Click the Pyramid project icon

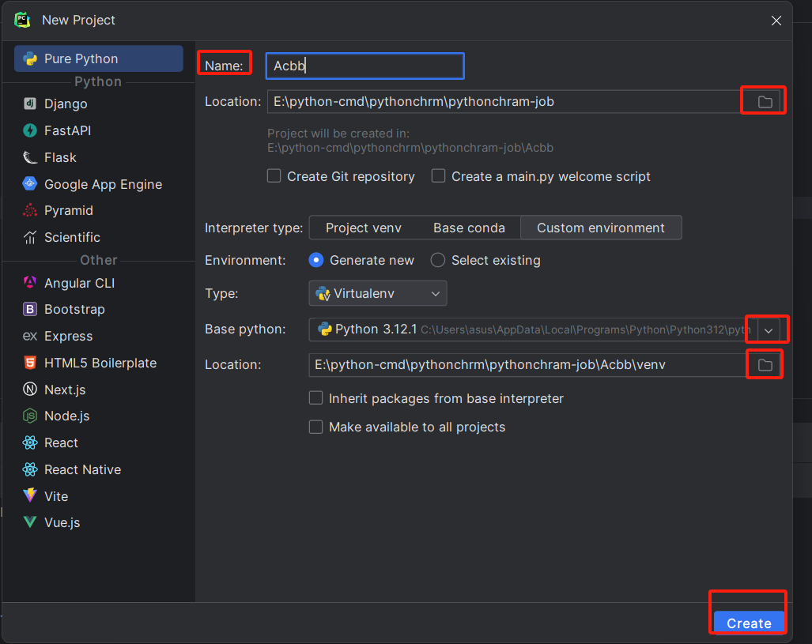pyautogui.click(x=30, y=210)
